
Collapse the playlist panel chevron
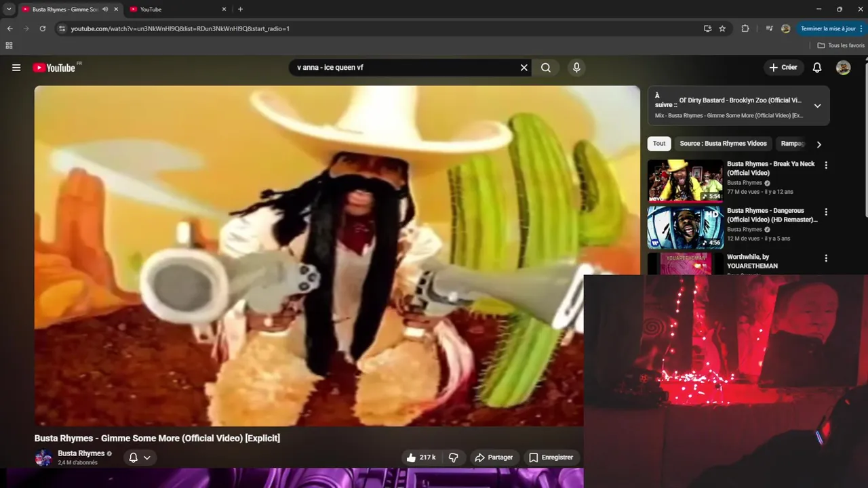point(817,106)
